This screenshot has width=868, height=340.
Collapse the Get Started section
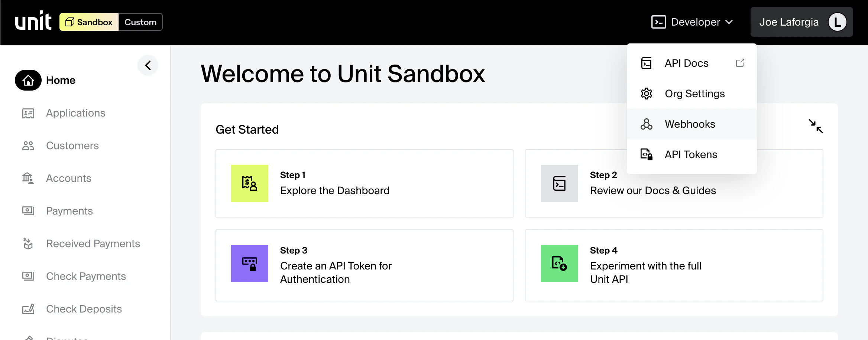pos(816,127)
